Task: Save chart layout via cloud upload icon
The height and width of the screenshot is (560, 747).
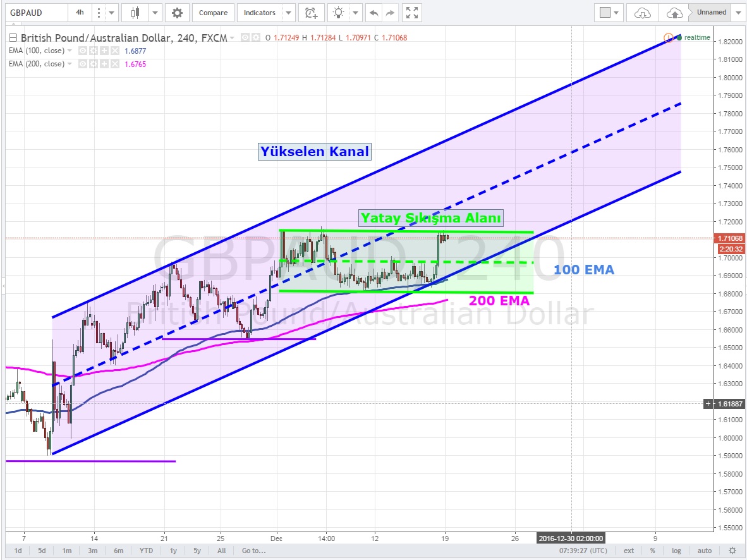Action: 674,13
